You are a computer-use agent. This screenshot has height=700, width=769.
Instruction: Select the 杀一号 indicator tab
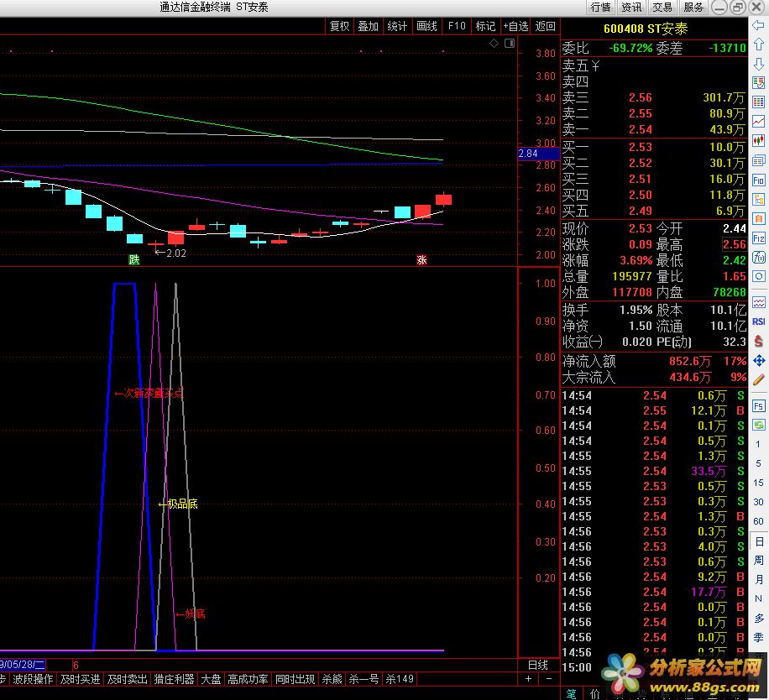tap(364, 679)
